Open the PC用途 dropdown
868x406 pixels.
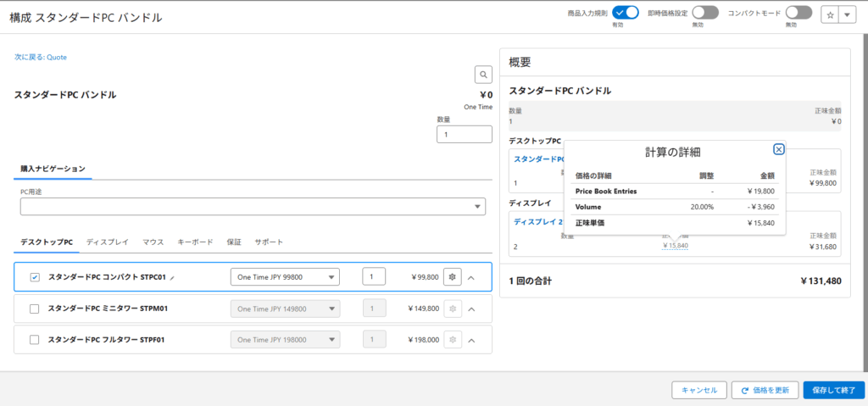tap(253, 207)
